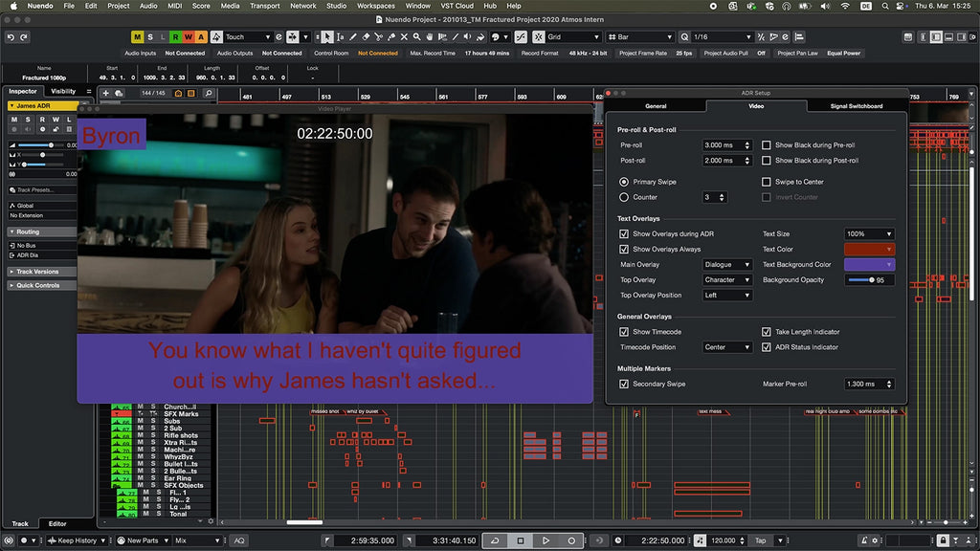Open the Text Size 100% dropdown
980x551 pixels.
click(x=869, y=233)
